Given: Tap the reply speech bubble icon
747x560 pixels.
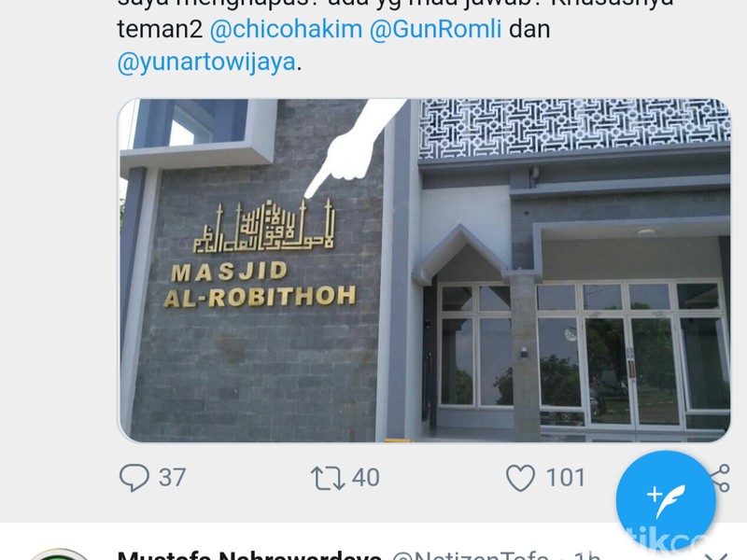Looking at the screenshot, I should pyautogui.click(x=134, y=477).
